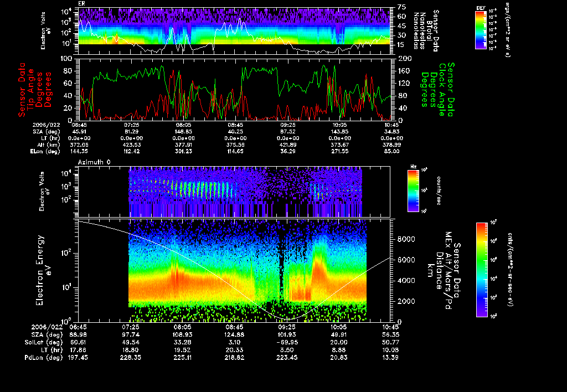Screen dimensions: 567x392
Task: Click inside the Electron Energy spectrogram panel
Action: pyautogui.click(x=234, y=271)
